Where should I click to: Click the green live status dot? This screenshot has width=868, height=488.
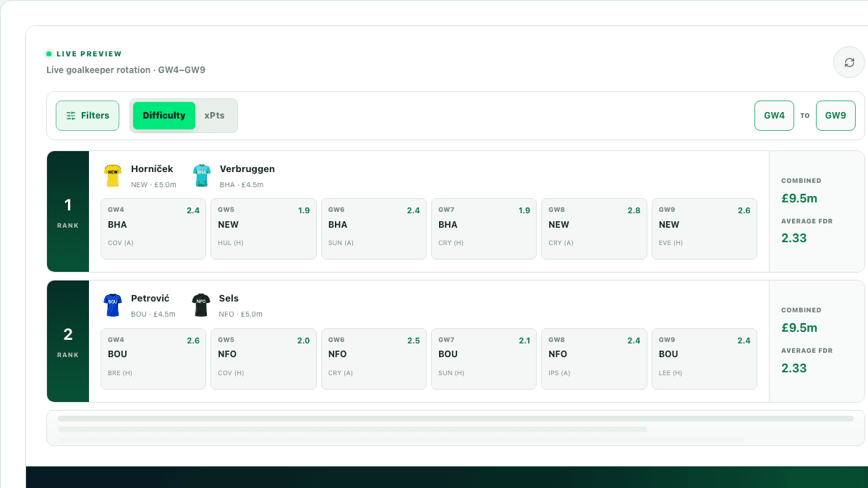tap(49, 54)
